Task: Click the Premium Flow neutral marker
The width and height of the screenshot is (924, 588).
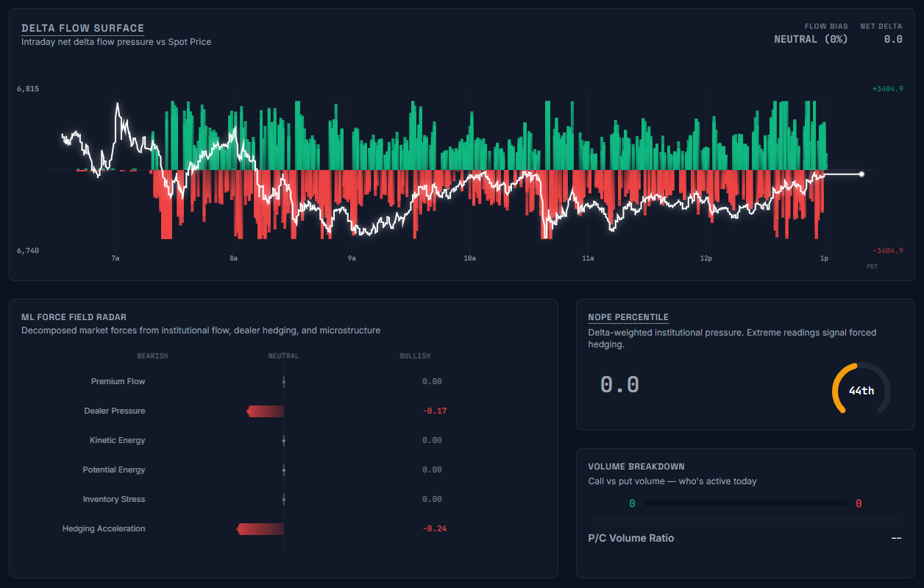Action: [x=283, y=381]
